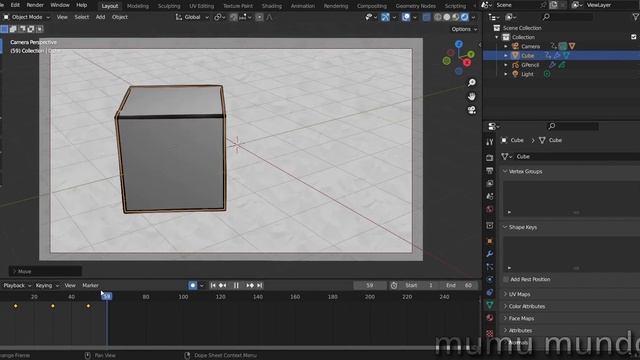Expand the Color Attributes panel
Viewport: 640px width, 360px height.
505,307
